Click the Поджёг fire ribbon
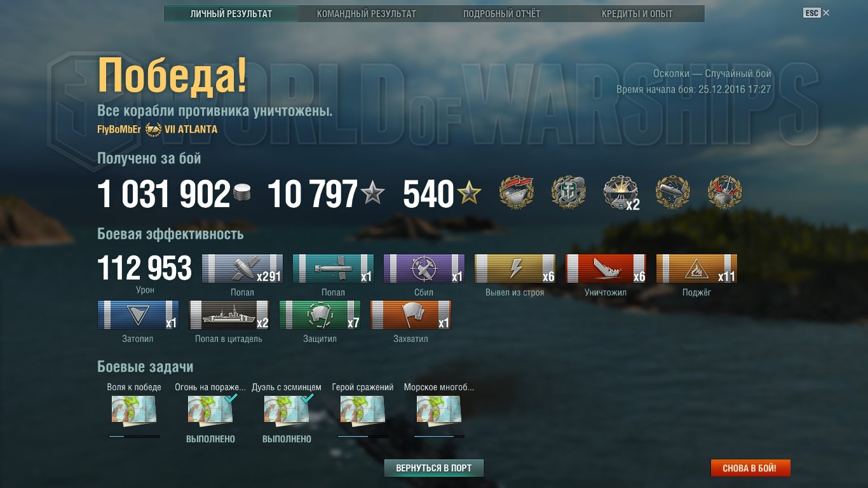This screenshot has width=868, height=488. pos(696,269)
